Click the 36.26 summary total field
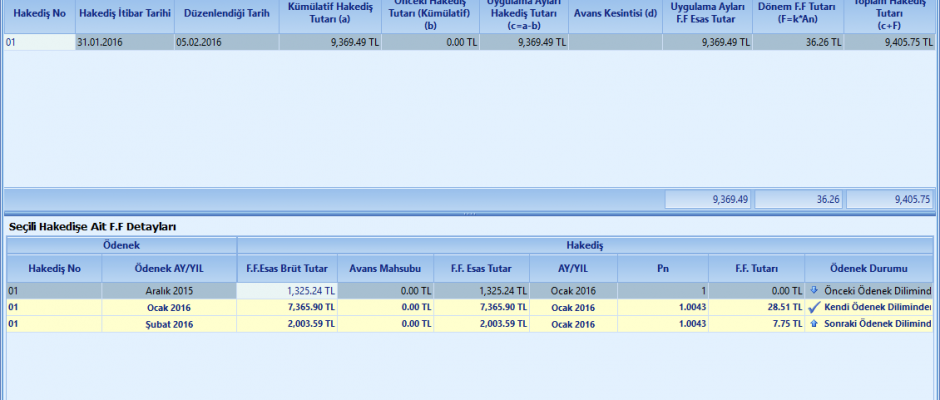The height and width of the screenshot is (400, 940). pyautogui.click(x=798, y=199)
